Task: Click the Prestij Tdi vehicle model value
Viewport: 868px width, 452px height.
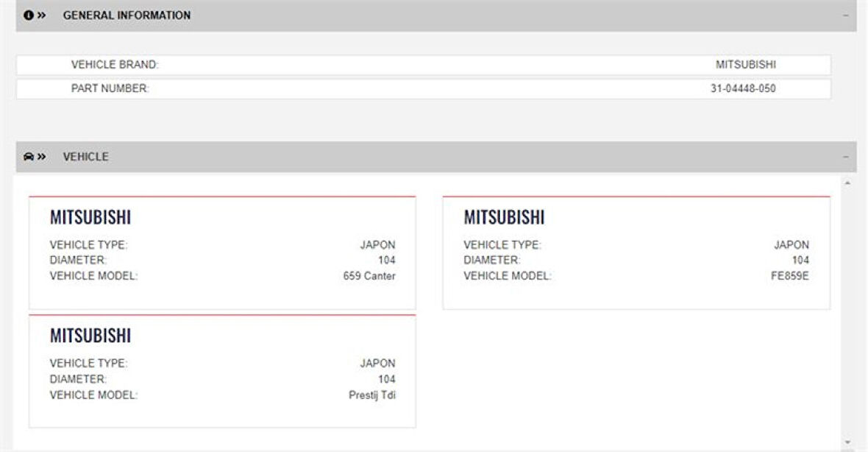Action: point(371,395)
